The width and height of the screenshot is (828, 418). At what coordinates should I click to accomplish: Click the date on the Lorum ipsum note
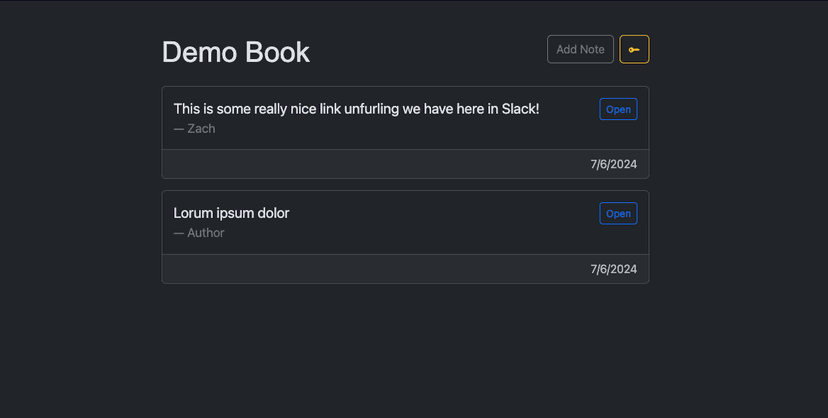tap(613, 269)
